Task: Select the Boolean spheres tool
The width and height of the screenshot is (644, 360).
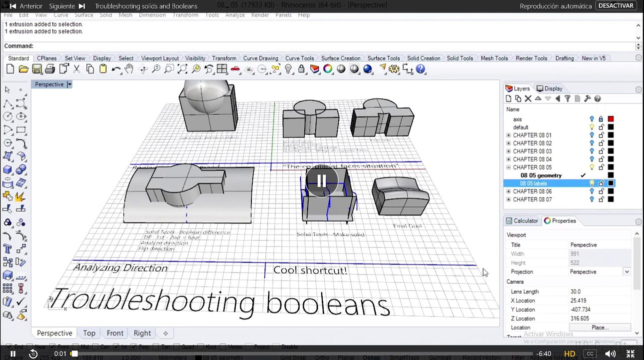Action: tap(21, 170)
